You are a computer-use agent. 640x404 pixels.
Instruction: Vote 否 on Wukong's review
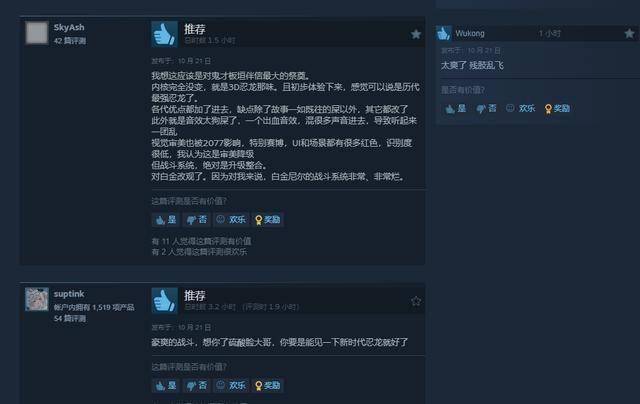(486, 109)
